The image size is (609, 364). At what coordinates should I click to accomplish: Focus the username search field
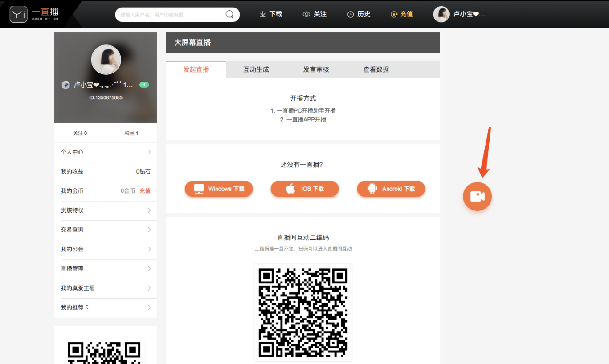[x=177, y=15]
